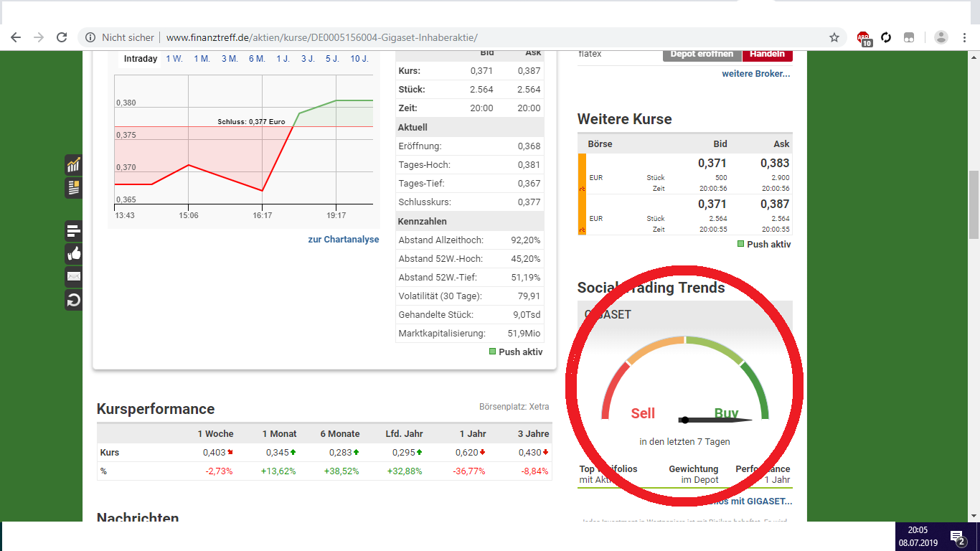This screenshot has height=551, width=980.
Task: Click the 'Tages-Hoch:' row label
Action: pos(425,165)
